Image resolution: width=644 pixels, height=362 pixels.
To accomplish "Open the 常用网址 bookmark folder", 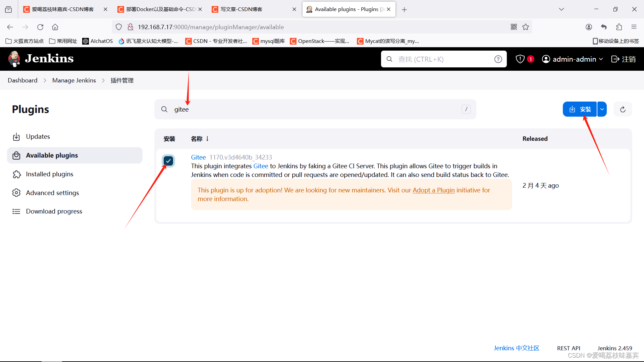I will coord(63,41).
